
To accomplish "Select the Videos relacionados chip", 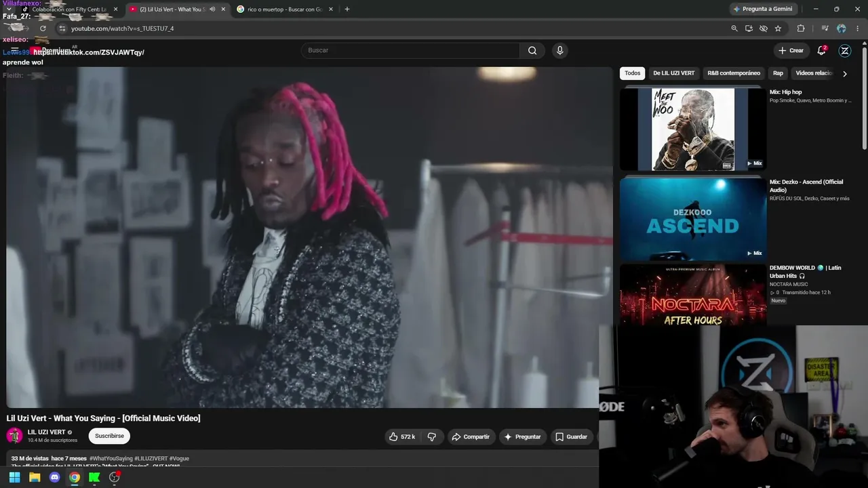I will (814, 73).
